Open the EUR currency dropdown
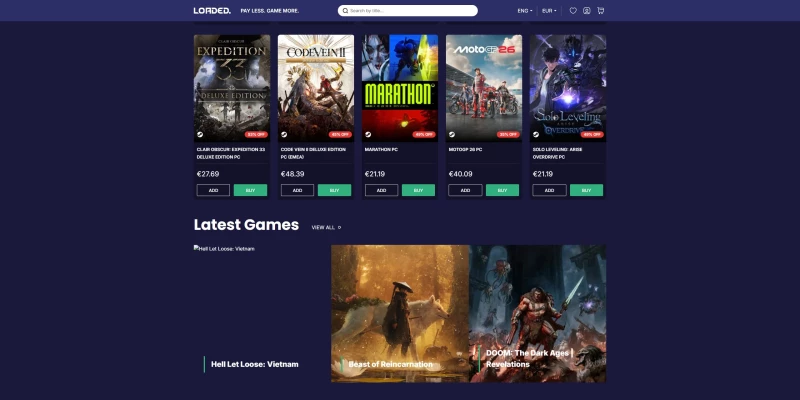800x400 pixels. (x=549, y=10)
